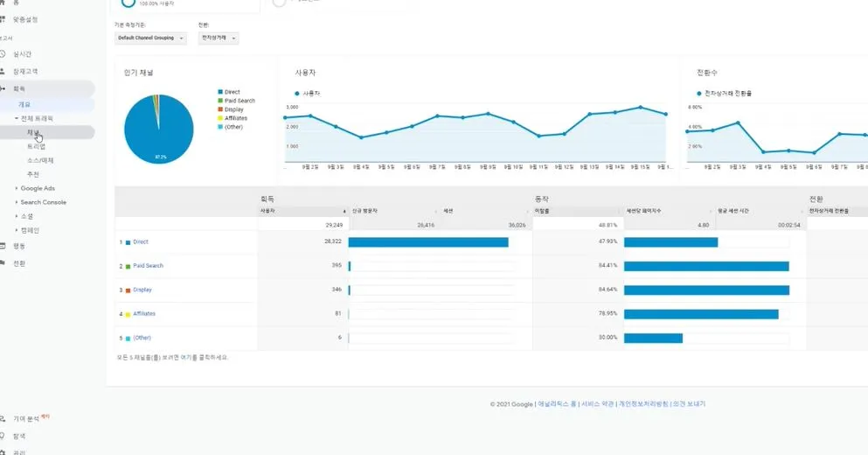Viewport: 868px width, 455px height.
Task: Open the Default Channel Grouping dropdown
Action: 150,38
